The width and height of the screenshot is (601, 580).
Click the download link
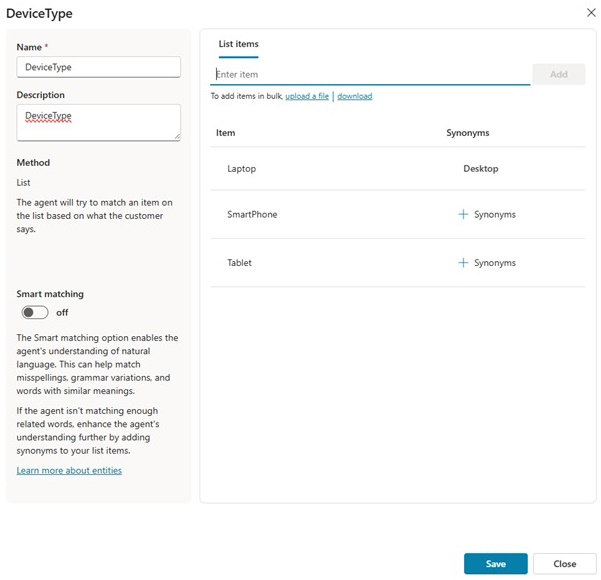(x=354, y=96)
